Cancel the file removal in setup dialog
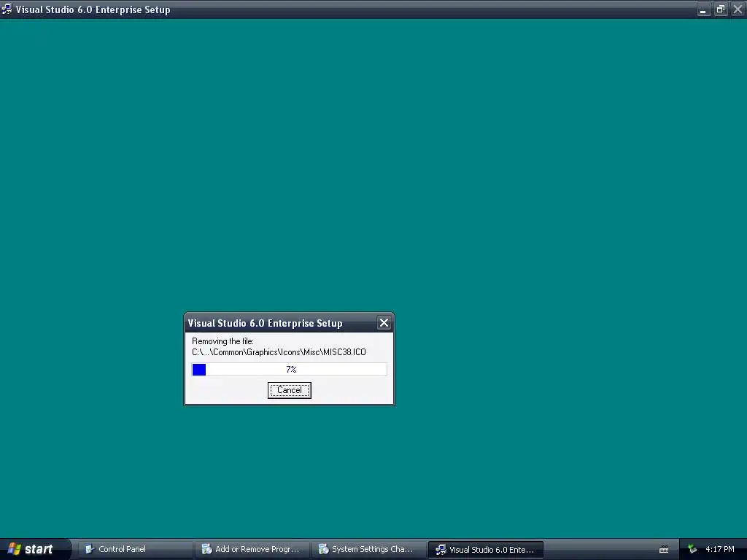 pos(289,390)
